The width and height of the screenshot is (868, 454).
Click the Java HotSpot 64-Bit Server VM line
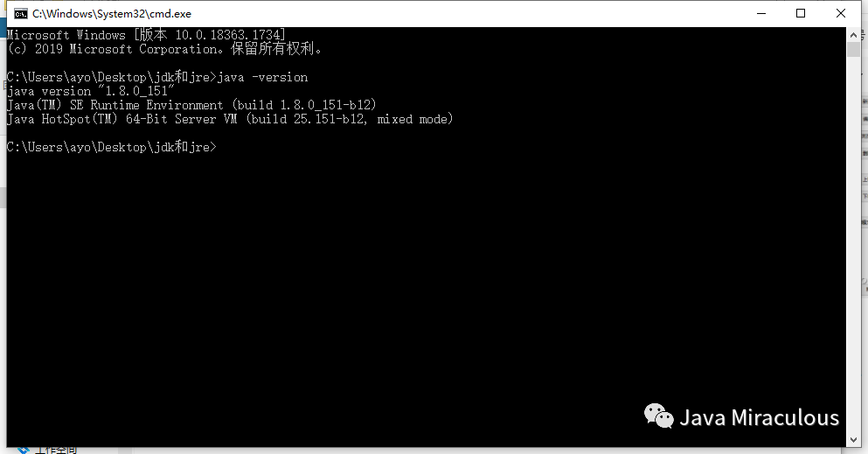pyautogui.click(x=230, y=118)
